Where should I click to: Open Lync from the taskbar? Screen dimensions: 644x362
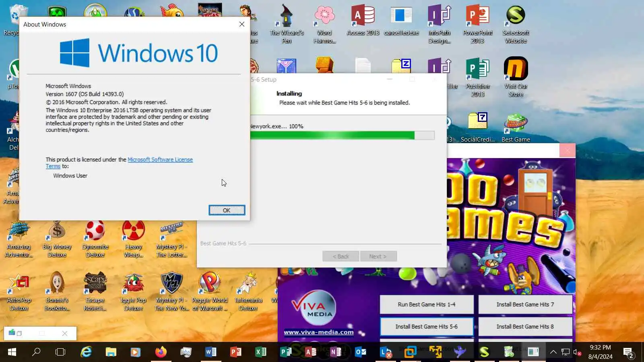tap(386, 352)
